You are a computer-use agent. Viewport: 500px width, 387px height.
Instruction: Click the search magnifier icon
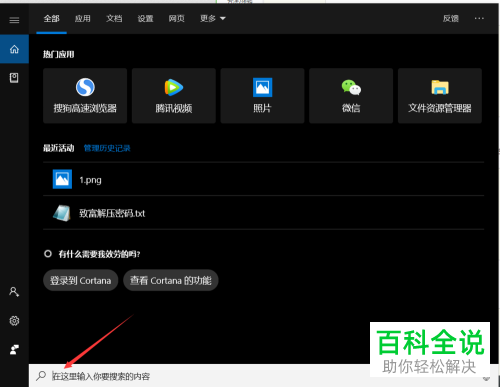click(41, 376)
